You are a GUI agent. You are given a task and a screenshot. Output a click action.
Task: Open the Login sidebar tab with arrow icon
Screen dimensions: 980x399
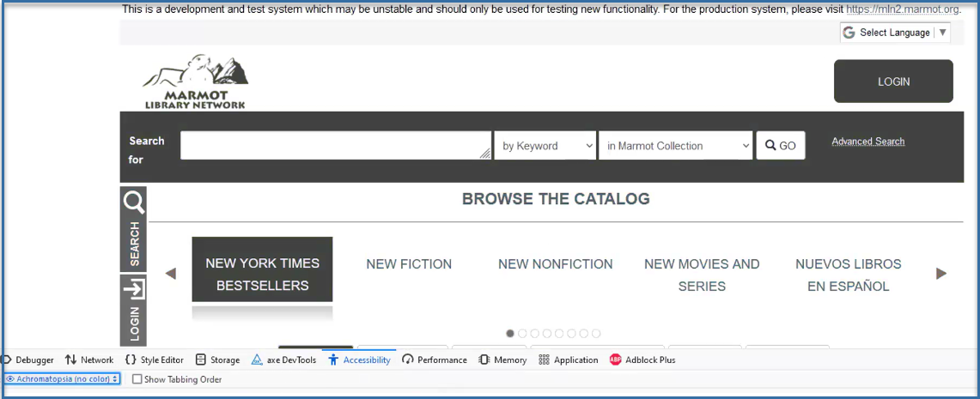[133, 311]
